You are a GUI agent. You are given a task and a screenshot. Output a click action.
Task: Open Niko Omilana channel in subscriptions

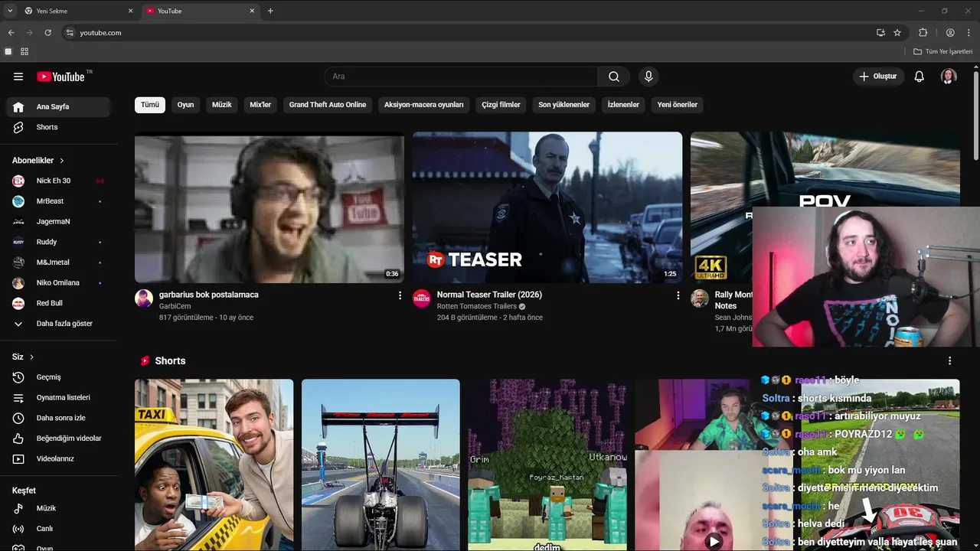58,282
